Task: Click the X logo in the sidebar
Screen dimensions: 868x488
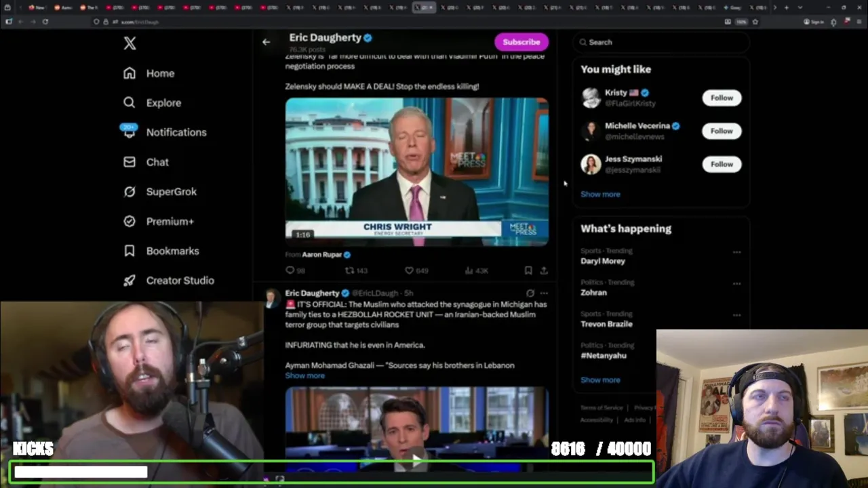Action: (x=130, y=43)
